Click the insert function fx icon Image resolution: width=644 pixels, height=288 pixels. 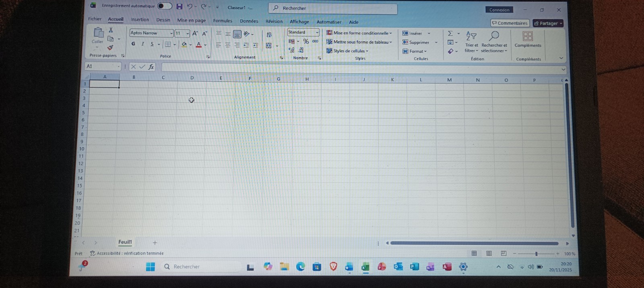click(151, 67)
